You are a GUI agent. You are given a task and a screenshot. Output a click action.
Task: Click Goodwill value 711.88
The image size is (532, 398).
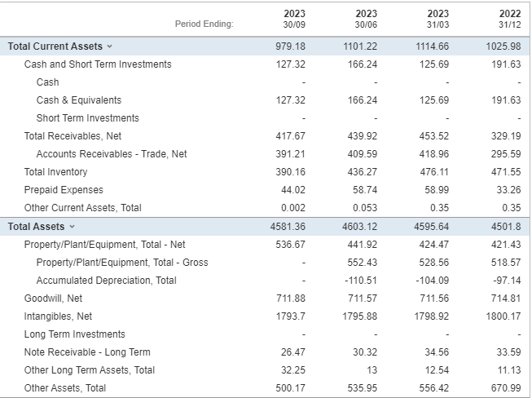290,298
